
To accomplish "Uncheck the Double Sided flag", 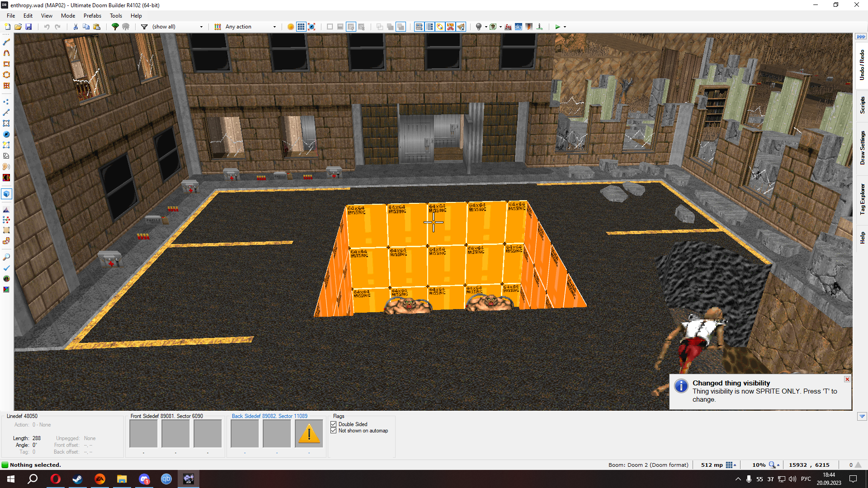I will click(334, 424).
